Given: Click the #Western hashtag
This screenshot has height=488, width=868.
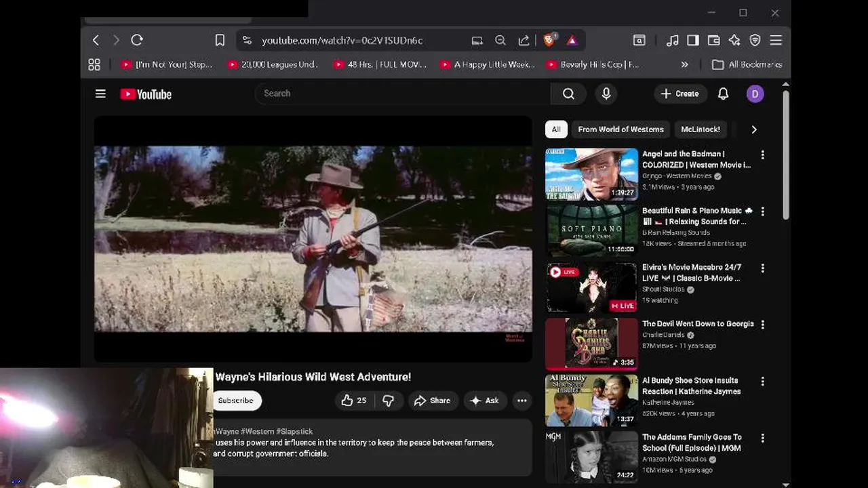Looking at the screenshot, I should point(256,431).
